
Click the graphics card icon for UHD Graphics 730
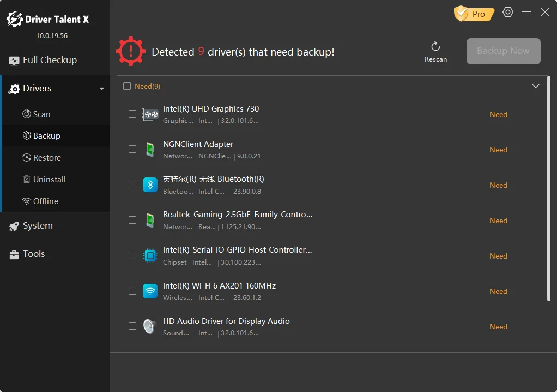tap(150, 114)
